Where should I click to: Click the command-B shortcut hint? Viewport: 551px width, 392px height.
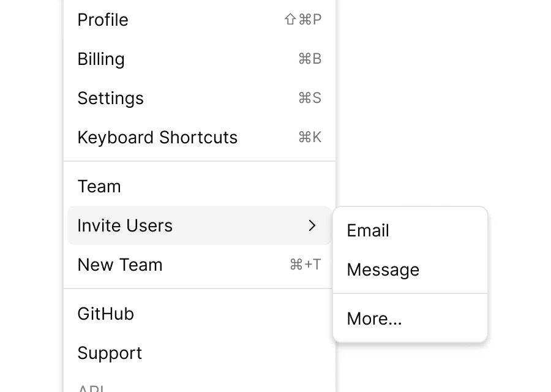pos(309,59)
